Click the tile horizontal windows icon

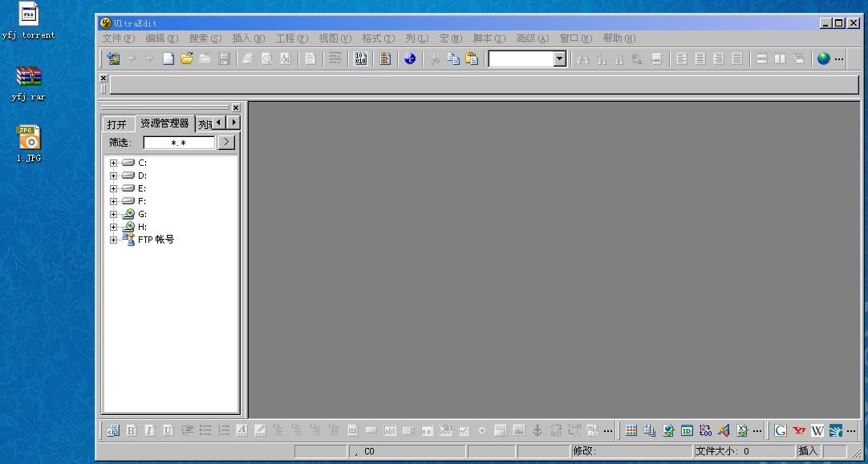[x=762, y=58]
